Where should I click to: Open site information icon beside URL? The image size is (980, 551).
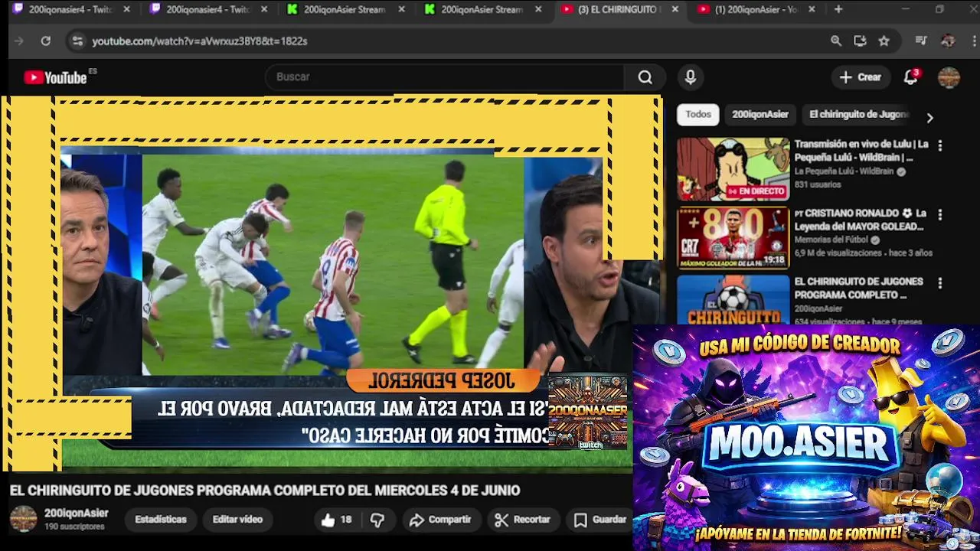77,41
